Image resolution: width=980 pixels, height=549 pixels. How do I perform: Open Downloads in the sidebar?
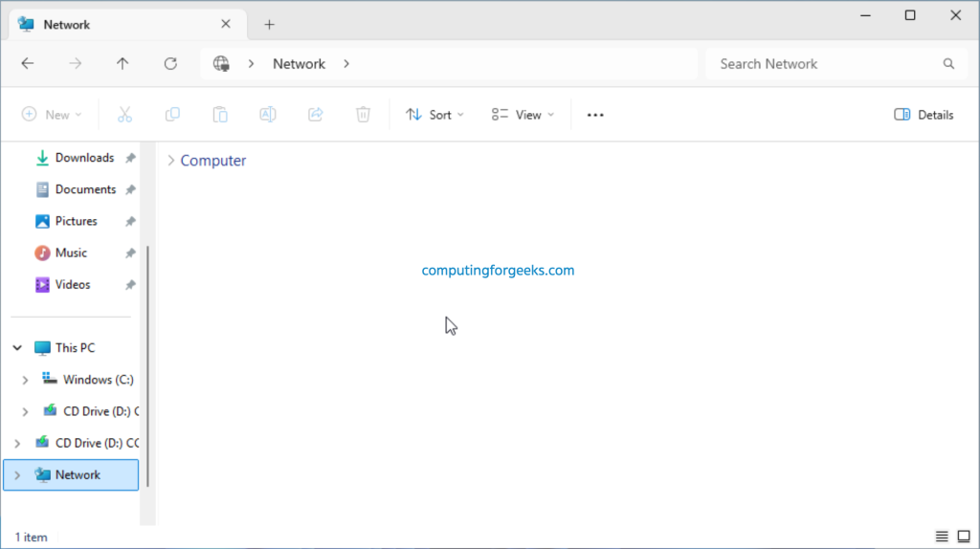click(x=84, y=158)
